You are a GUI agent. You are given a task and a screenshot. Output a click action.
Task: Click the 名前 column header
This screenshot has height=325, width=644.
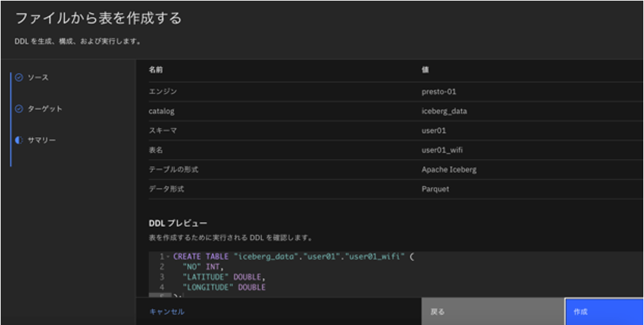tap(155, 70)
